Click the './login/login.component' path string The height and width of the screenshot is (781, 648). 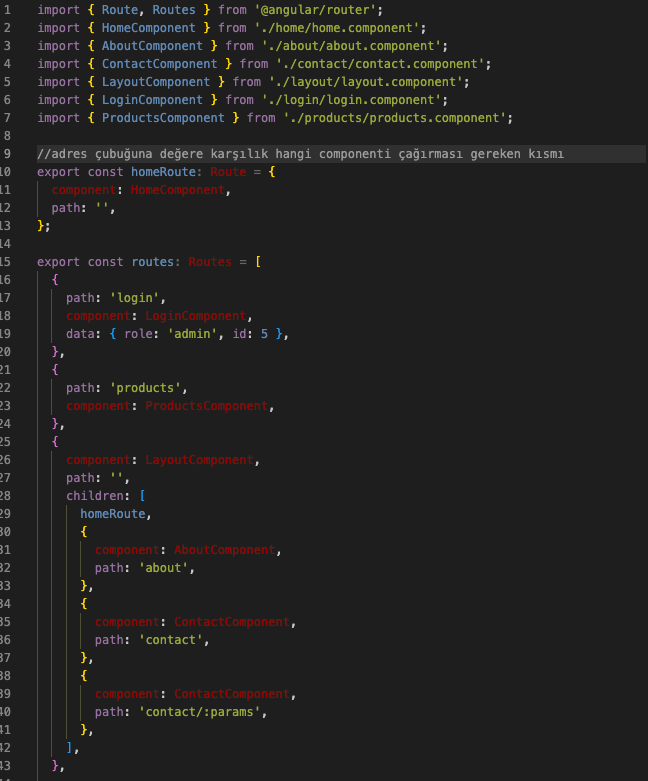point(351,100)
